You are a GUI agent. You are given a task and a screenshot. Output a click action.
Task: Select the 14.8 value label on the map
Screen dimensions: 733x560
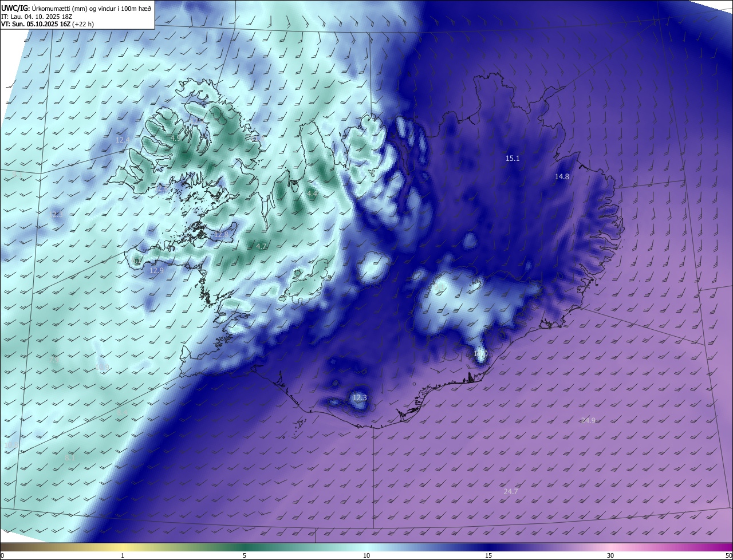coord(562,177)
